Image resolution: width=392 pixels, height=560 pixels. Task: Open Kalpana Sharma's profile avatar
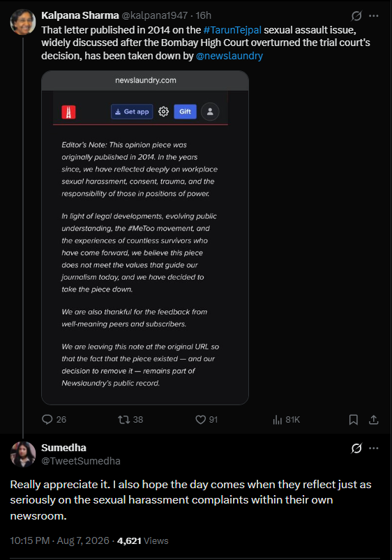(x=23, y=22)
